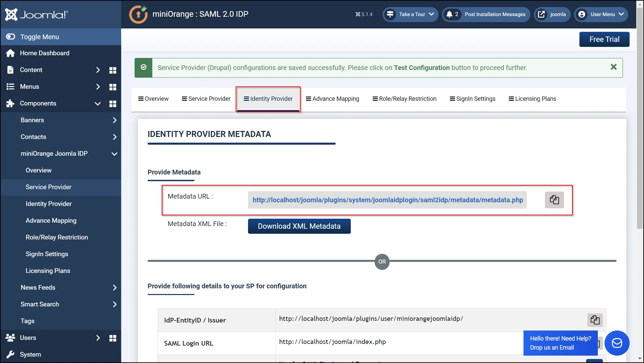Click the SAML Login URL value
The width and height of the screenshot is (644, 363).
[332, 342]
